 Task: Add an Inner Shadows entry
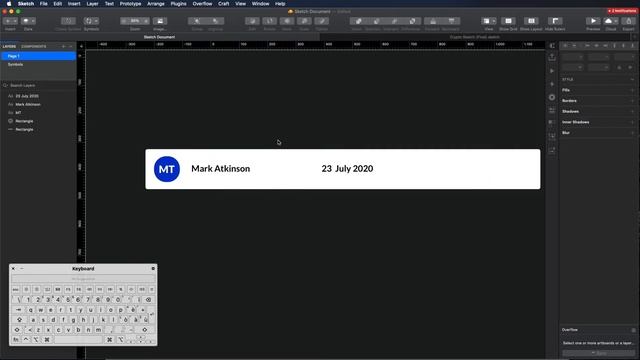pos(632,122)
